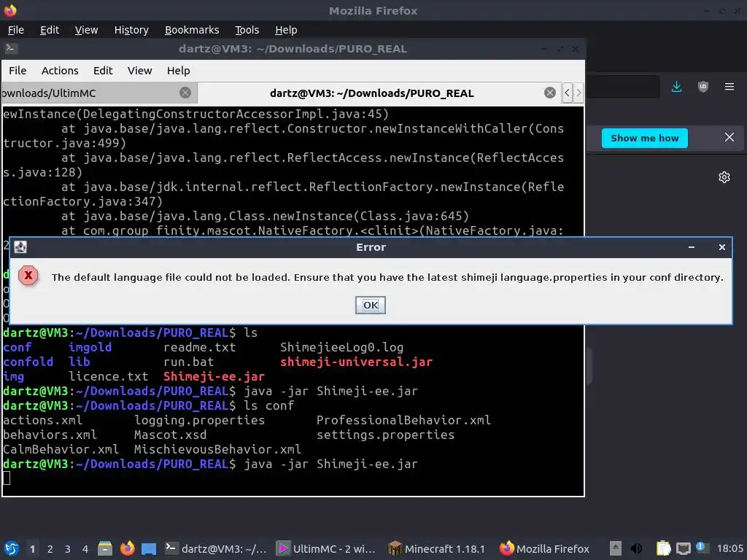The height and width of the screenshot is (560, 747).
Task: Click Shimeji-ee.jar in ls output
Action: point(214,376)
